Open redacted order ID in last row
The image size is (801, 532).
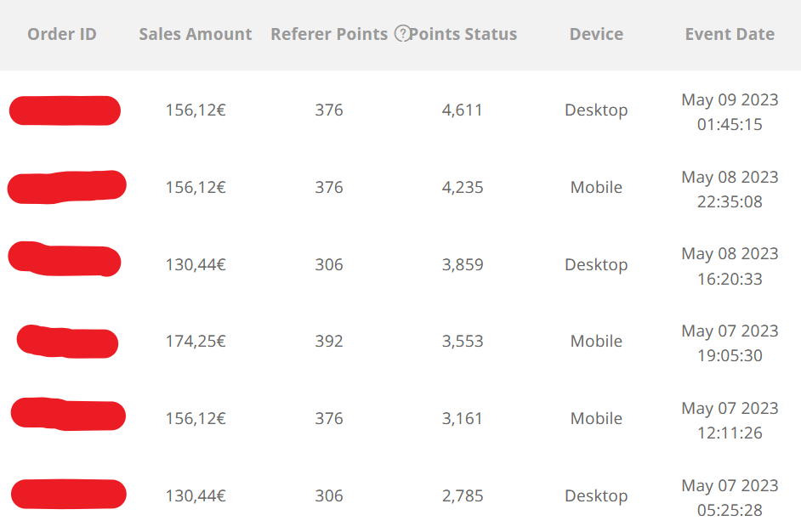pyautogui.click(x=69, y=495)
